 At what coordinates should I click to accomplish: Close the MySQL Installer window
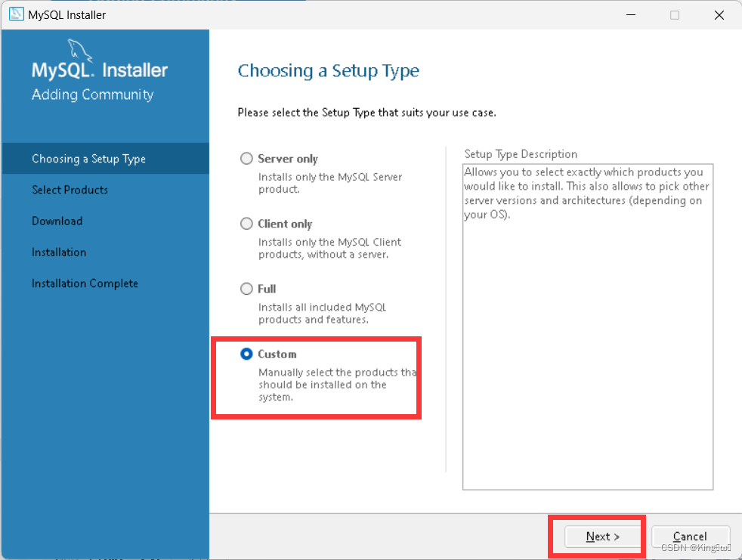pos(719,14)
